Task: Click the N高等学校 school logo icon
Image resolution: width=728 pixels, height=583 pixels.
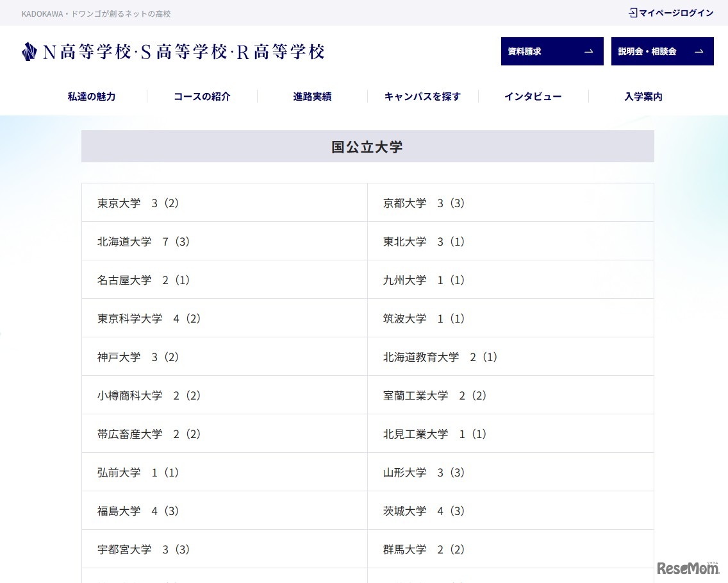Action: [x=29, y=51]
